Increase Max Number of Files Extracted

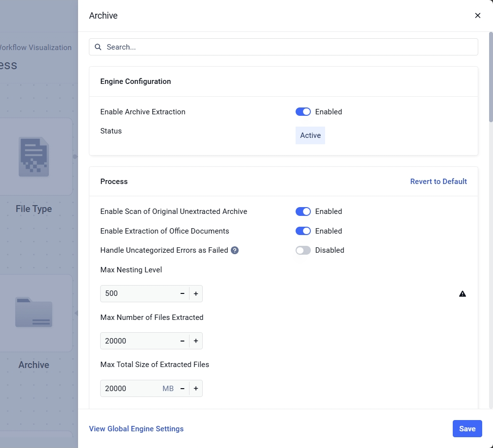[196, 341]
